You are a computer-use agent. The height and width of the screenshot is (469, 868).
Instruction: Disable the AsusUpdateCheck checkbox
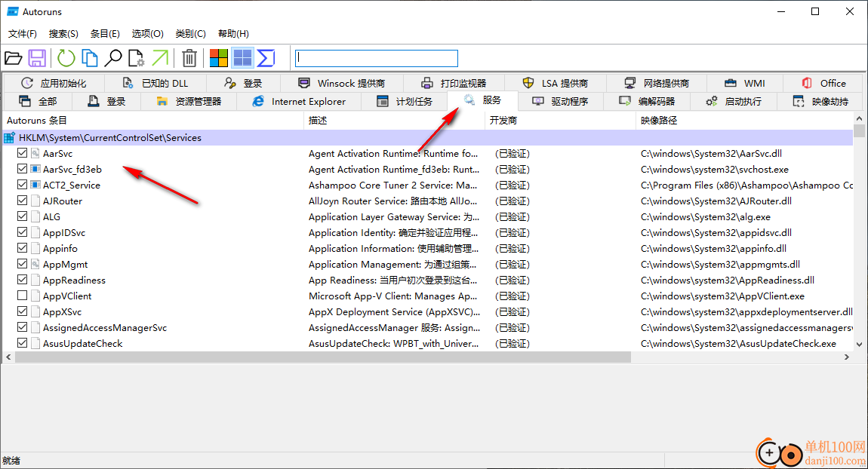click(22, 343)
